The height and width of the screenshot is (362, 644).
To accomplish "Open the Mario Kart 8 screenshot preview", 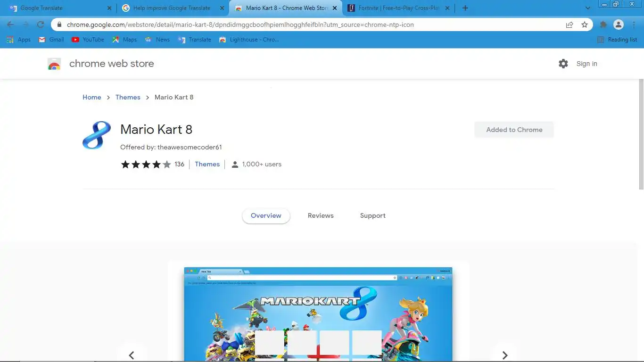I will 318,314.
